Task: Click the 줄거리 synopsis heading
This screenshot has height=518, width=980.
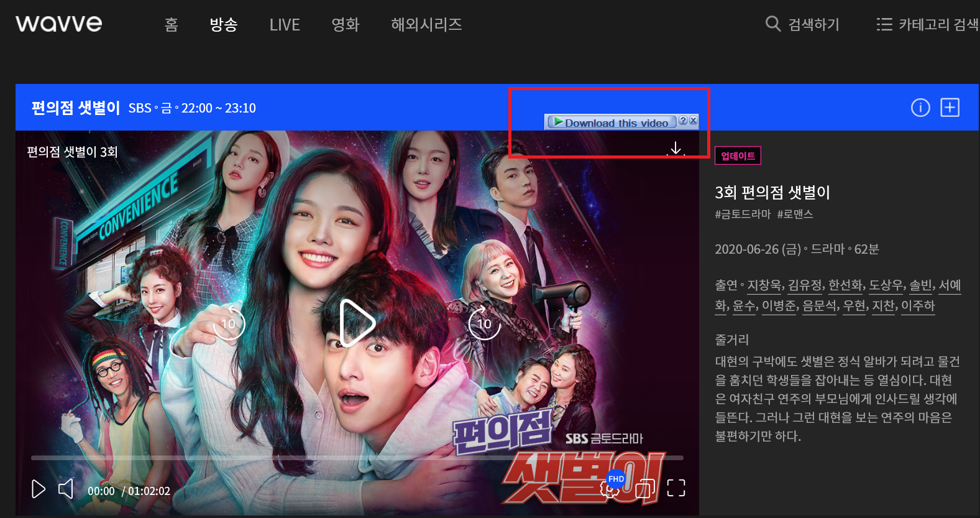Action: pyautogui.click(x=732, y=340)
